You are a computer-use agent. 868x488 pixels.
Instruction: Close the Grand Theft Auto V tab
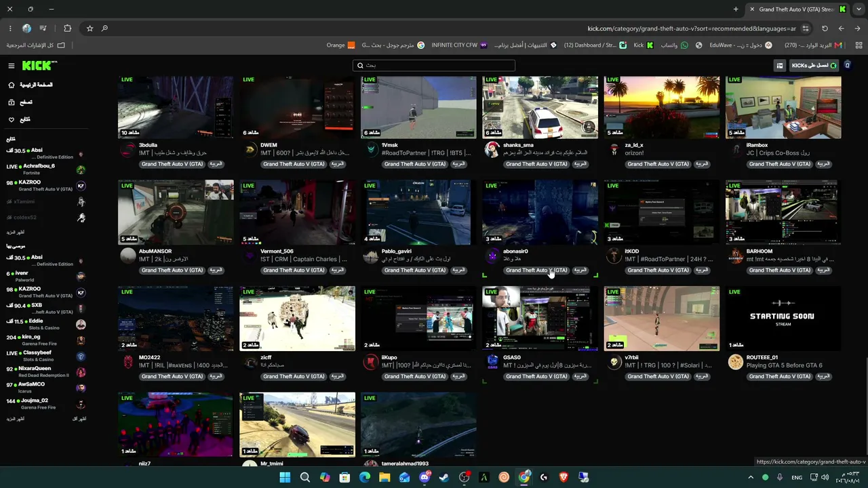coord(752,9)
